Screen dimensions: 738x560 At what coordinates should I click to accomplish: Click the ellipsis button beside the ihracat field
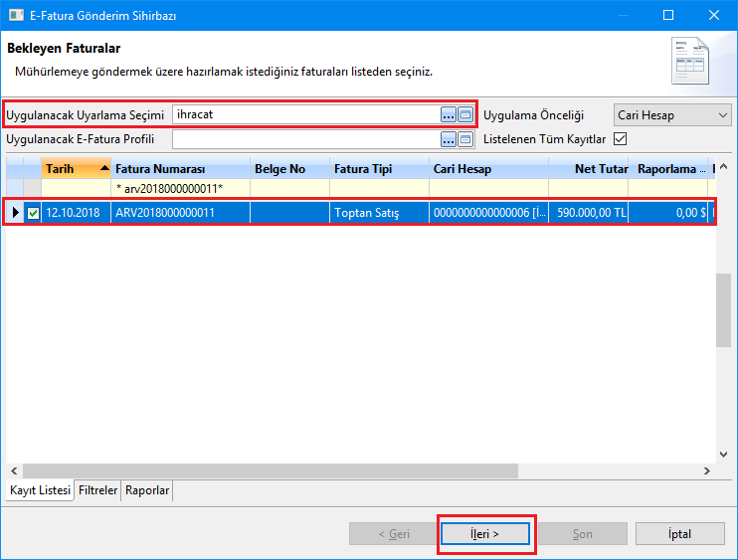[448, 114]
